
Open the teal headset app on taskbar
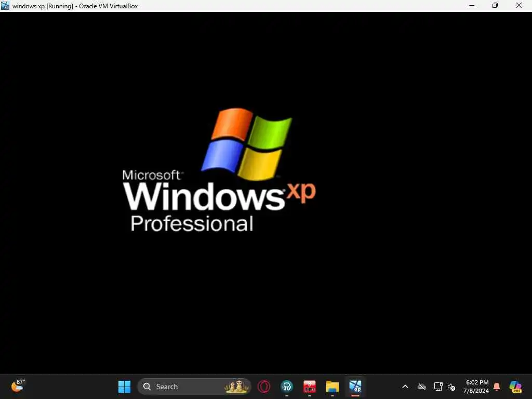[x=287, y=387]
